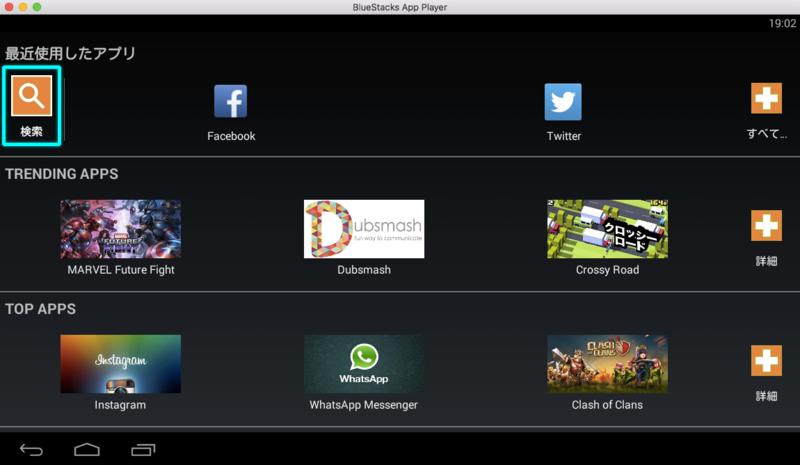Show more Top Apps via 詳細 plus icon
Screen dimensions: 800x465
[766, 360]
